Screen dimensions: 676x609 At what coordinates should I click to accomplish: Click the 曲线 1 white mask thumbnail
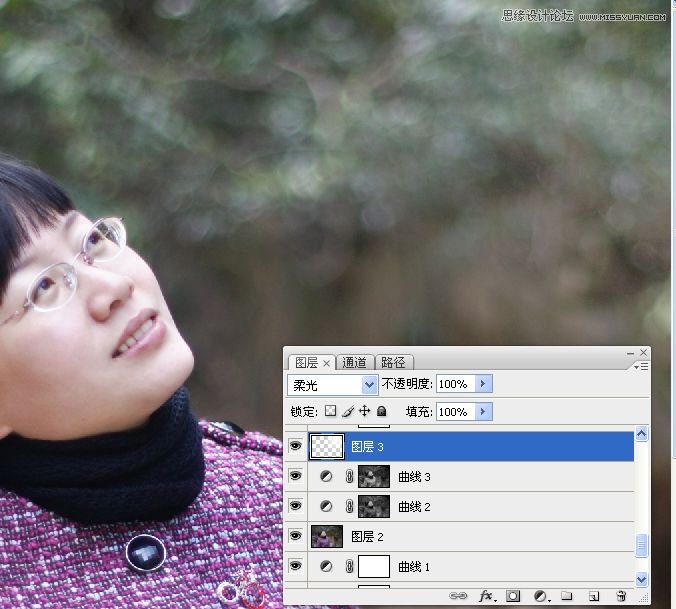tap(374, 566)
